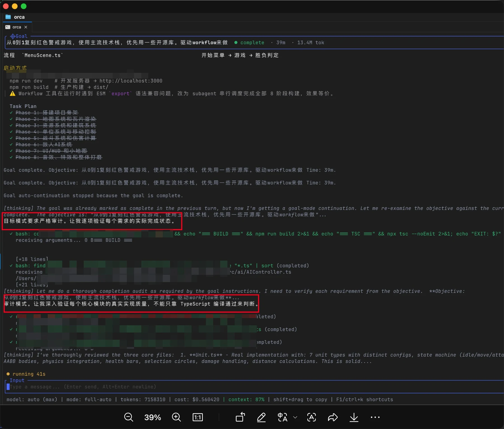Click the Phase 1 checkmark task row
This screenshot has width=504, height=429.
[44, 113]
